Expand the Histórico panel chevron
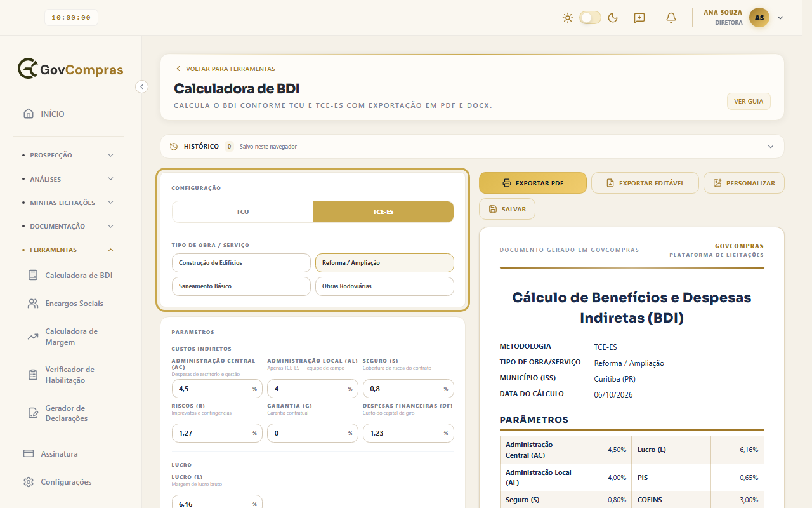This screenshot has width=812, height=508. click(771, 147)
